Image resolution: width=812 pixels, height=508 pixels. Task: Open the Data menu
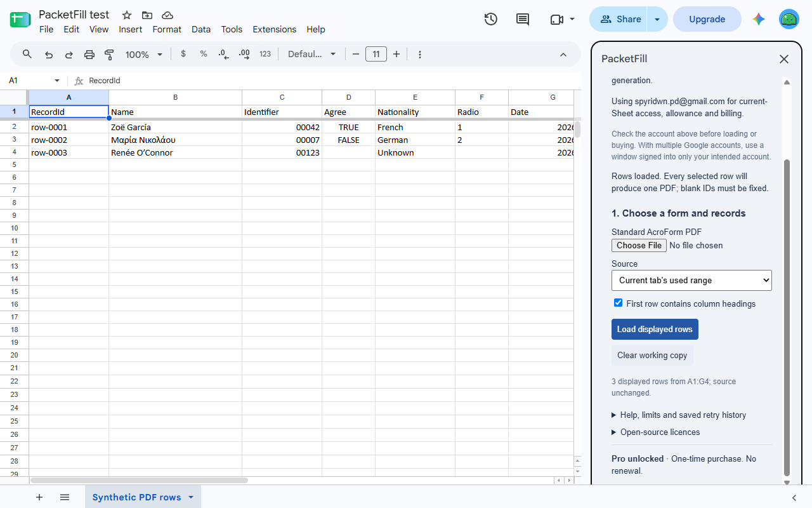coord(201,29)
